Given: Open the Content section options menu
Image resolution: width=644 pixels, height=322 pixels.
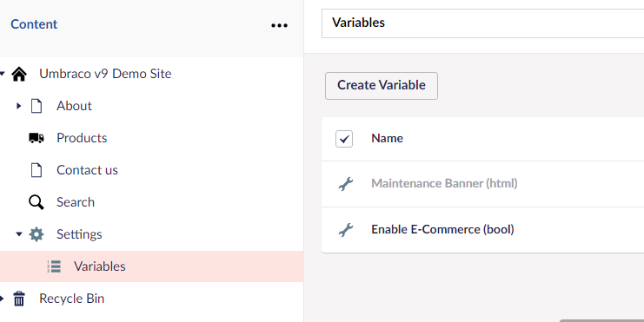Looking at the screenshot, I should point(279,25).
